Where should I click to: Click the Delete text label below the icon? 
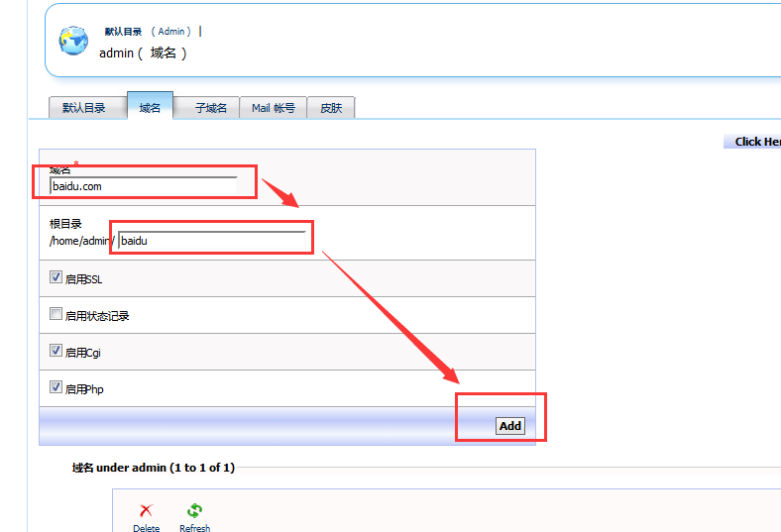146,528
